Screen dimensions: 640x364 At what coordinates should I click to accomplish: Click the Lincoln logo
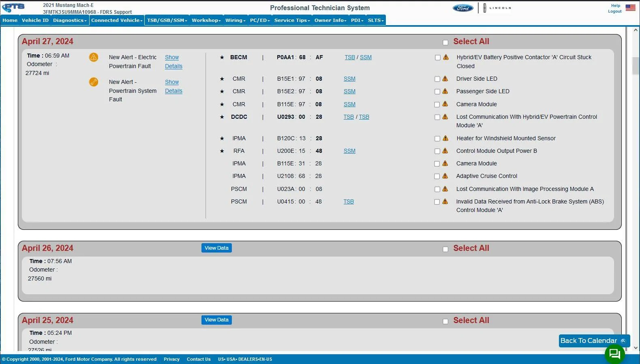click(497, 8)
